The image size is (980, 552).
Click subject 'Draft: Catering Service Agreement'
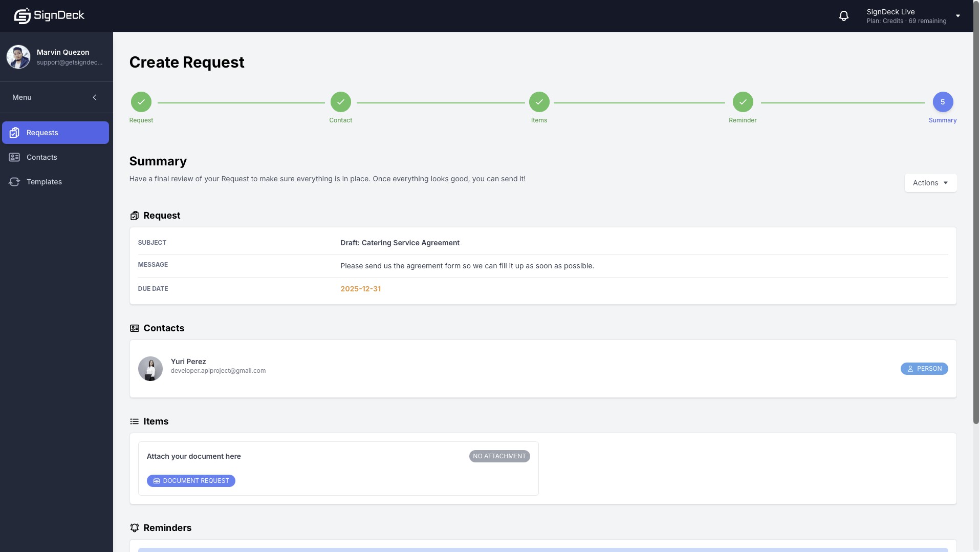pyautogui.click(x=400, y=243)
